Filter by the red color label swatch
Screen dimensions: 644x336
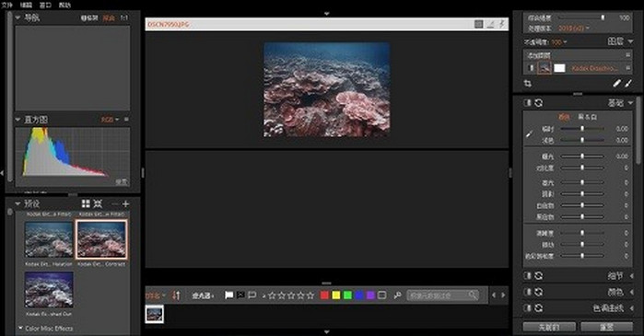[x=324, y=295]
